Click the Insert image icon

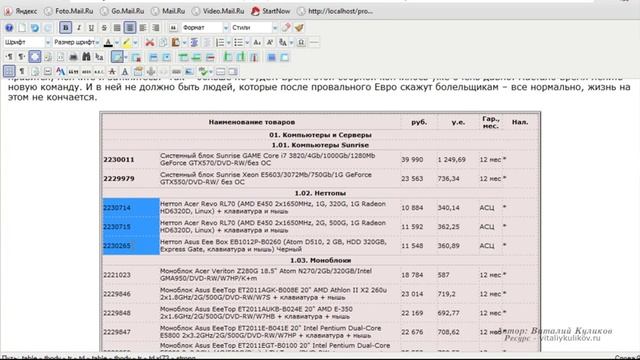pos(189,71)
